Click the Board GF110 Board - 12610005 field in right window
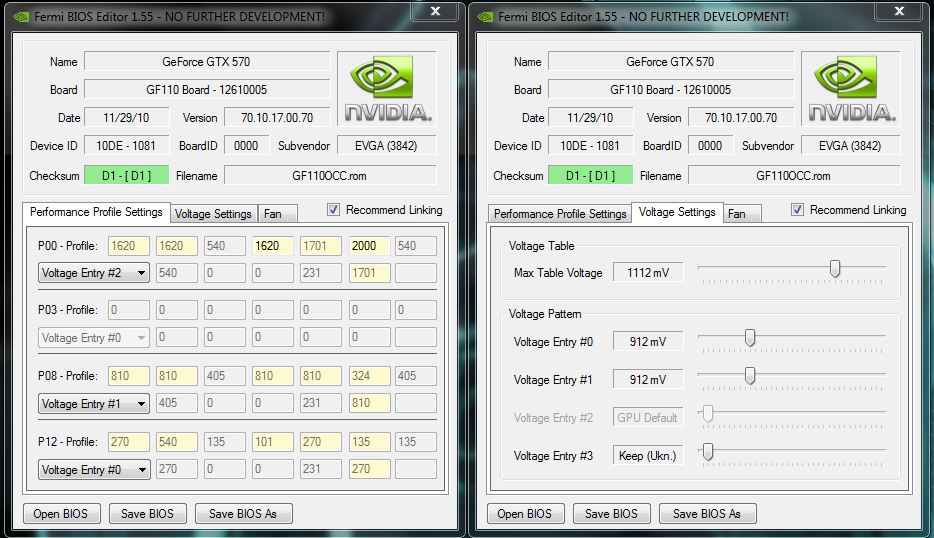This screenshot has height=538, width=934. (671, 89)
